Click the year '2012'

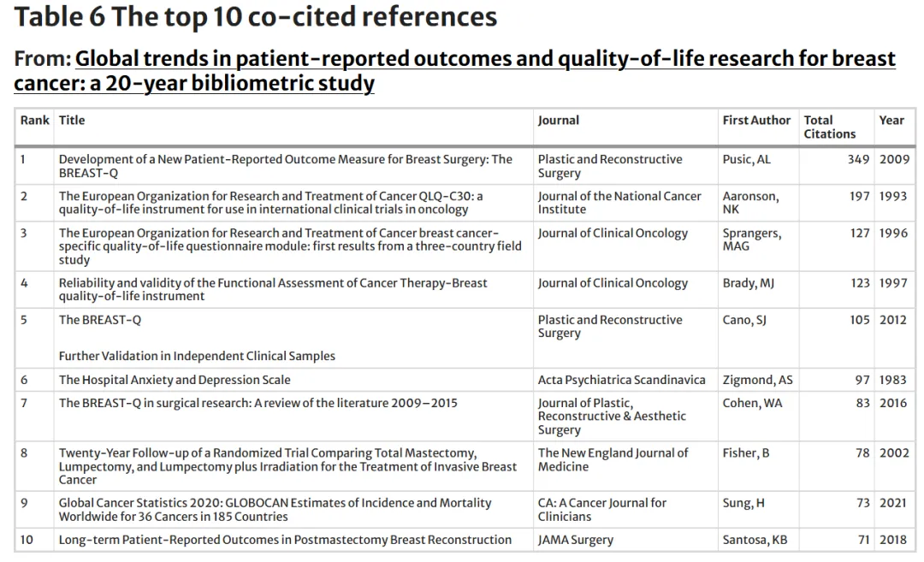(x=892, y=320)
